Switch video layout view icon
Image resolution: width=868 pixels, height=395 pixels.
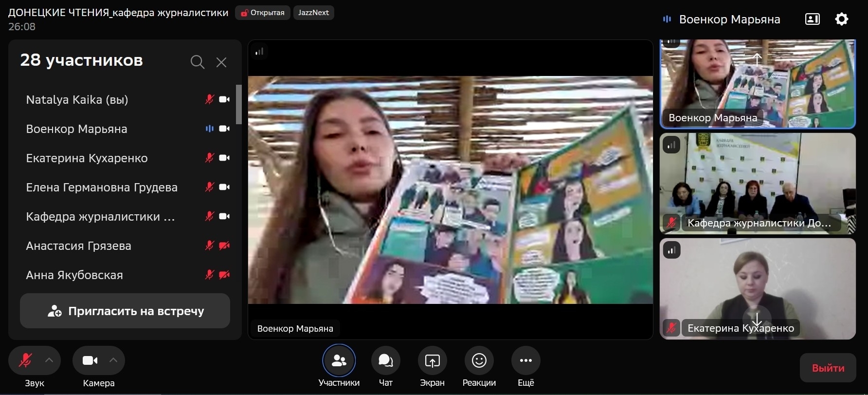812,19
